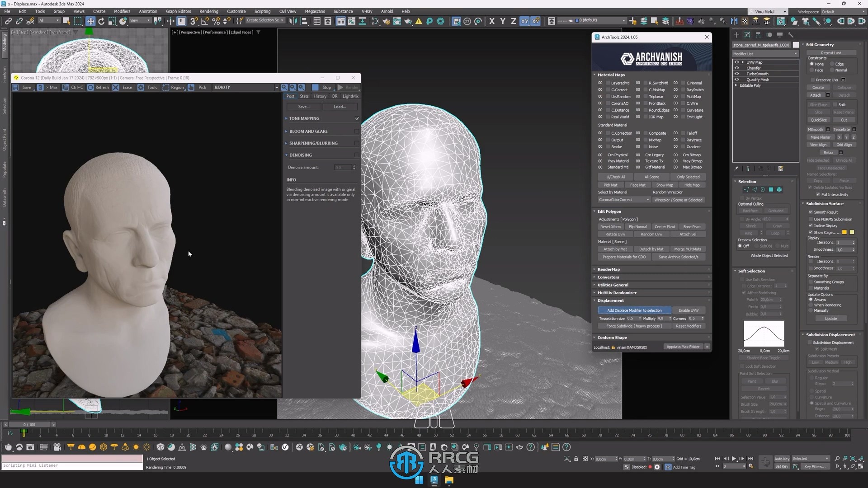Click Pin Stack icon below modifier stack
Image resolution: width=868 pixels, height=488 pixels.
[736, 169]
